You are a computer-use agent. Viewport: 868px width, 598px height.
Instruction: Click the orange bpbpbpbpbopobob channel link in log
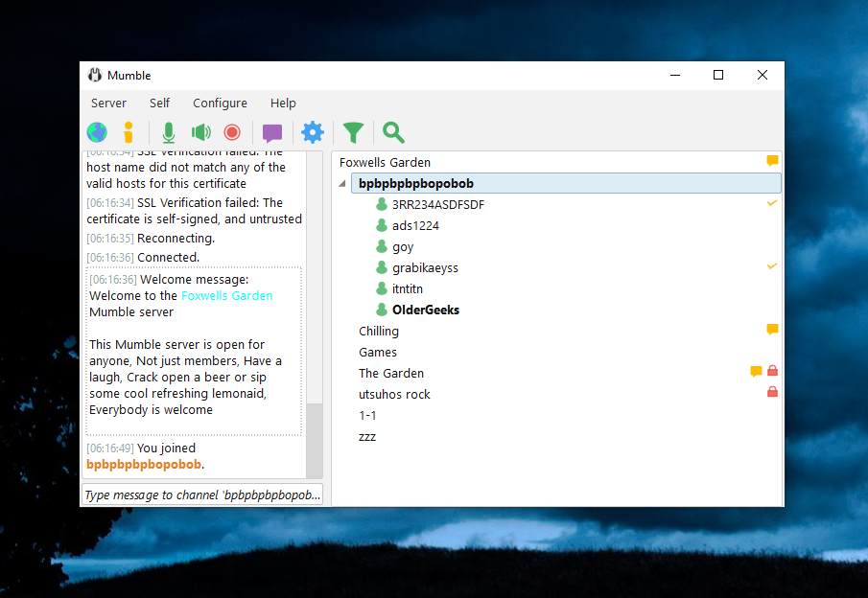(143, 464)
